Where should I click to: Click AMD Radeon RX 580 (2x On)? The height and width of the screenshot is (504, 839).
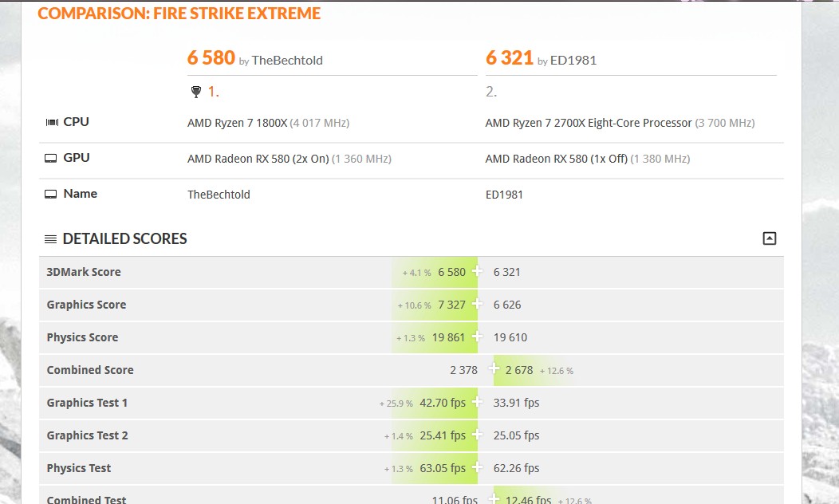pyautogui.click(x=258, y=159)
